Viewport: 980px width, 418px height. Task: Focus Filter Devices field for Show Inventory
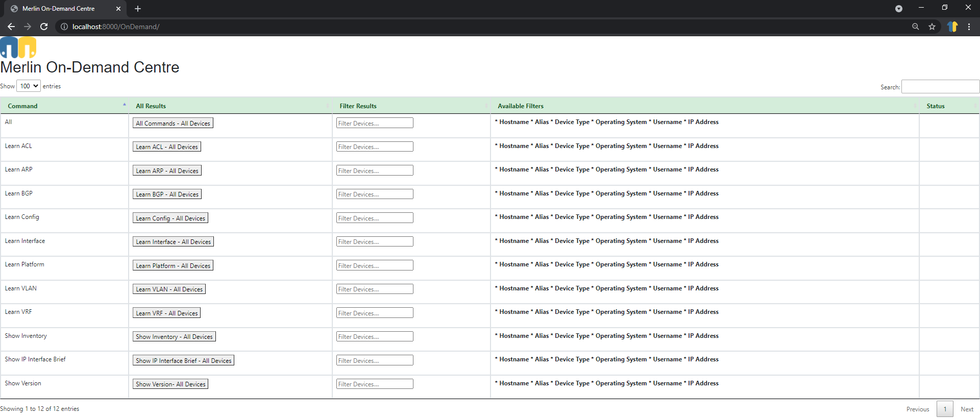pyautogui.click(x=375, y=336)
